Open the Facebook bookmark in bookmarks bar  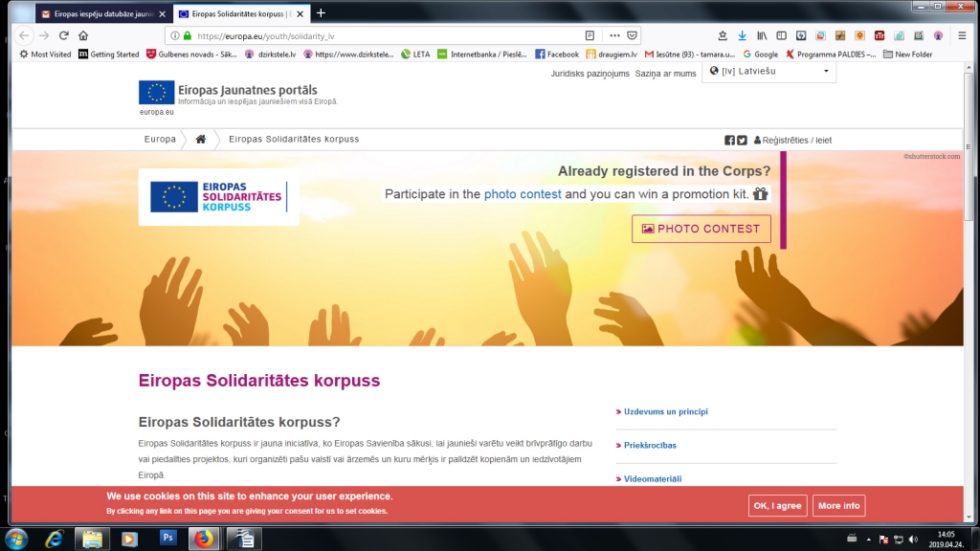coord(557,55)
